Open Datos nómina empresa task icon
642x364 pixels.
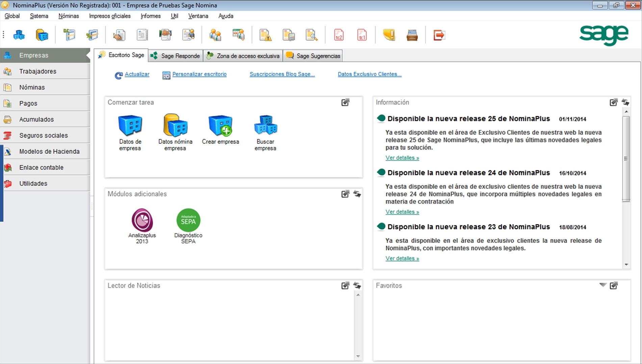[175, 133]
